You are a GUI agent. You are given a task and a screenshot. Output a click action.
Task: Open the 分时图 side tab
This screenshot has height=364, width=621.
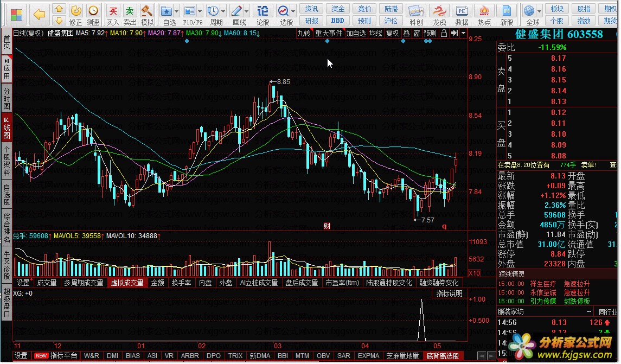(x=7, y=99)
